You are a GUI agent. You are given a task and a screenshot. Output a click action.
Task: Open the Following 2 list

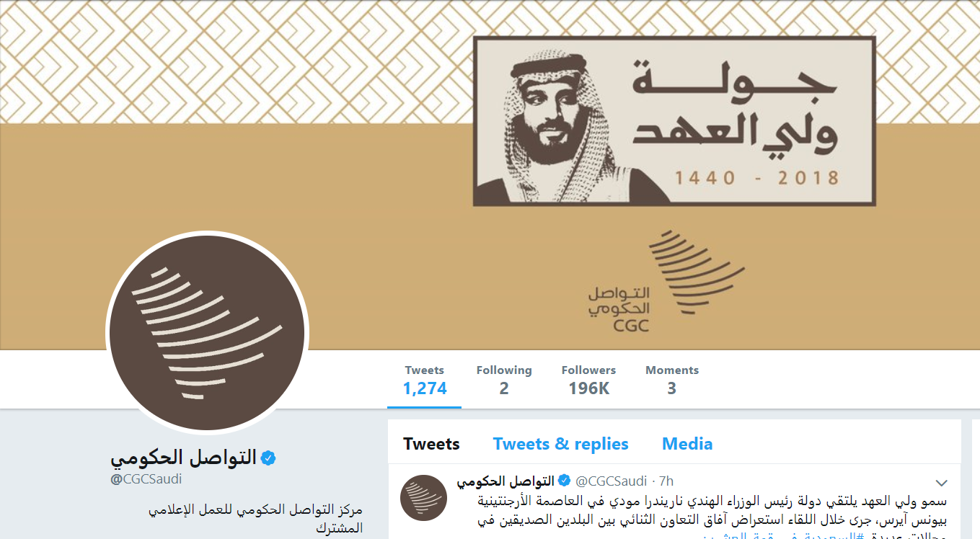[504, 380]
